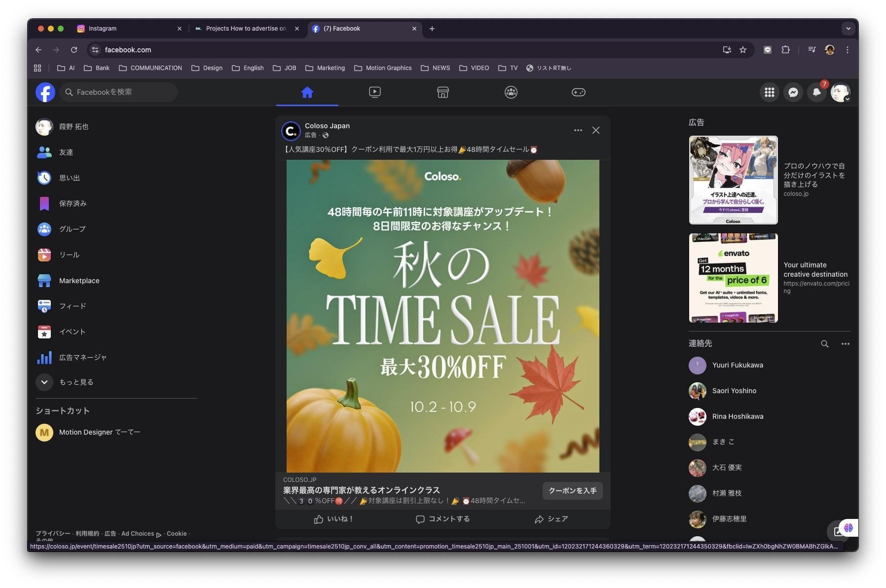Click コメントする on the post
886x588 pixels.
coord(443,519)
